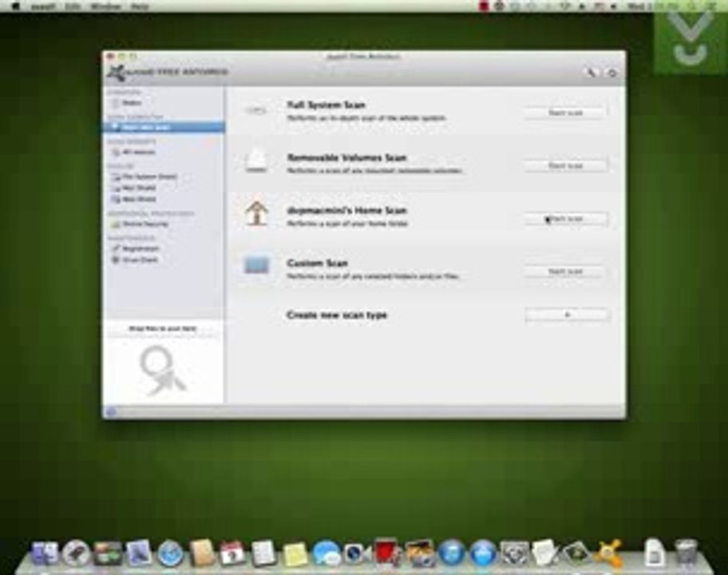
Task: Open the wrench preferences icon in toolbar
Action: tap(591, 73)
